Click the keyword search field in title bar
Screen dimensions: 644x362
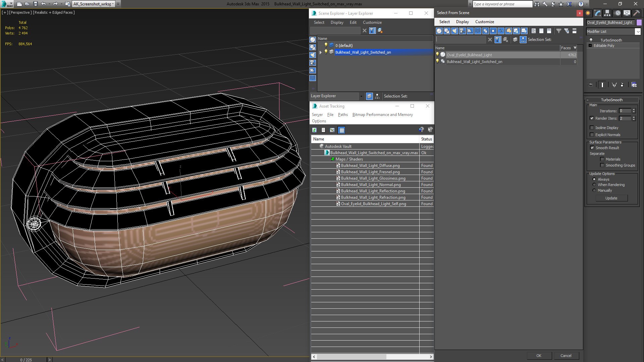(x=502, y=4)
